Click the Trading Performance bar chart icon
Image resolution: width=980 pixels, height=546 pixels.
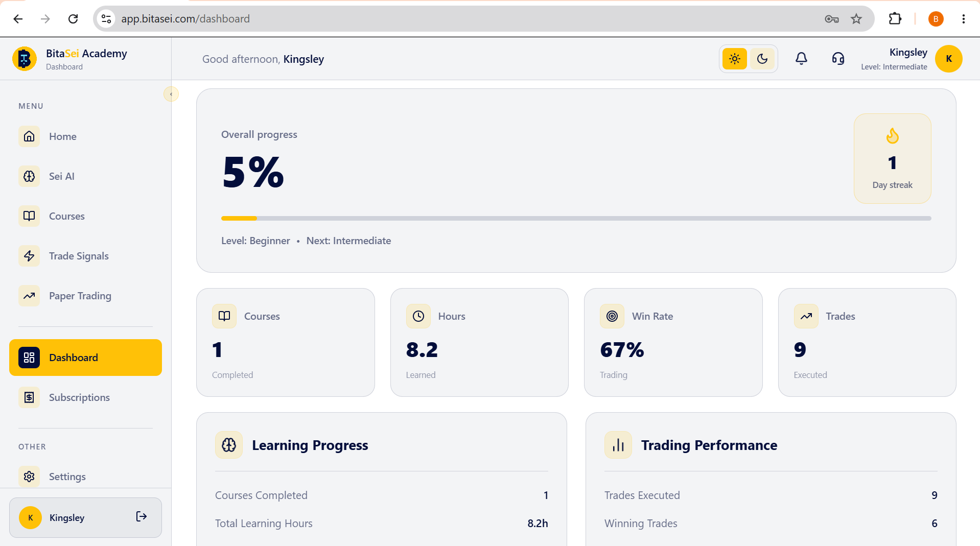tap(618, 445)
